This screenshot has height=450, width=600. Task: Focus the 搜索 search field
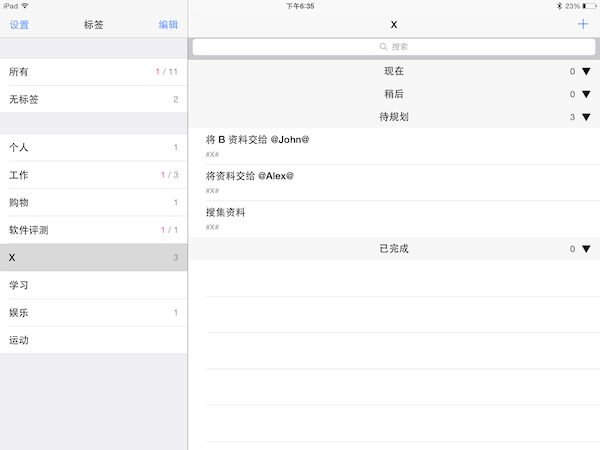(x=394, y=46)
